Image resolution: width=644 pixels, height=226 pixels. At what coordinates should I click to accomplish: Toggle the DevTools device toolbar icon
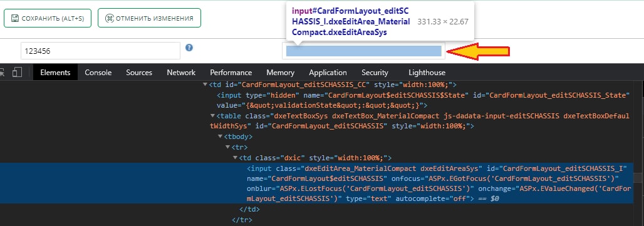tap(17, 73)
